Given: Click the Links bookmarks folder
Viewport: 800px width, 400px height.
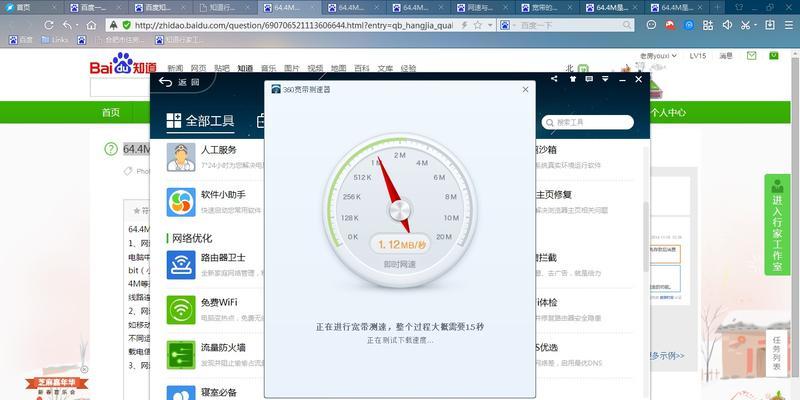Looking at the screenshot, I should (55, 40).
